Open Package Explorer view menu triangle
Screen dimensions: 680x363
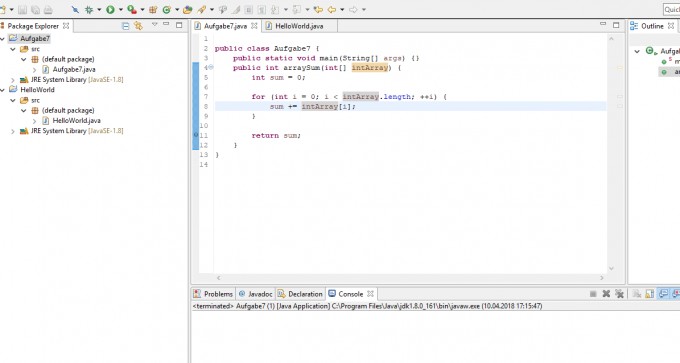coord(154,24)
